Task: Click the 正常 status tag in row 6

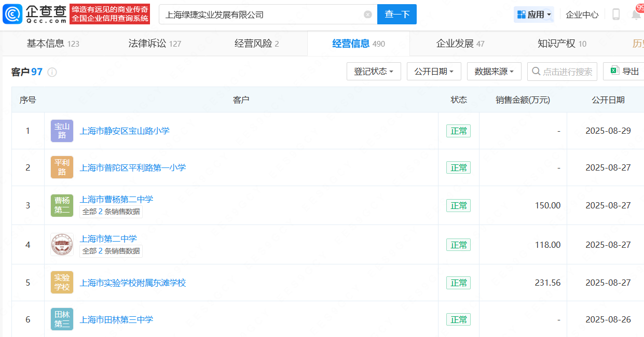Action: 459,319
